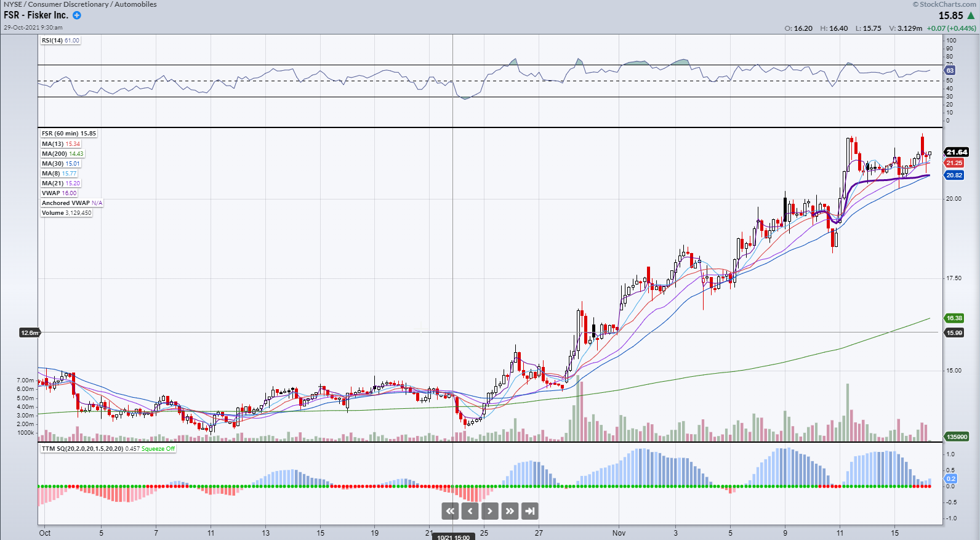The image size is (980, 540).
Task: Click the FSR - Fisker Inc. title
Action: (36, 15)
